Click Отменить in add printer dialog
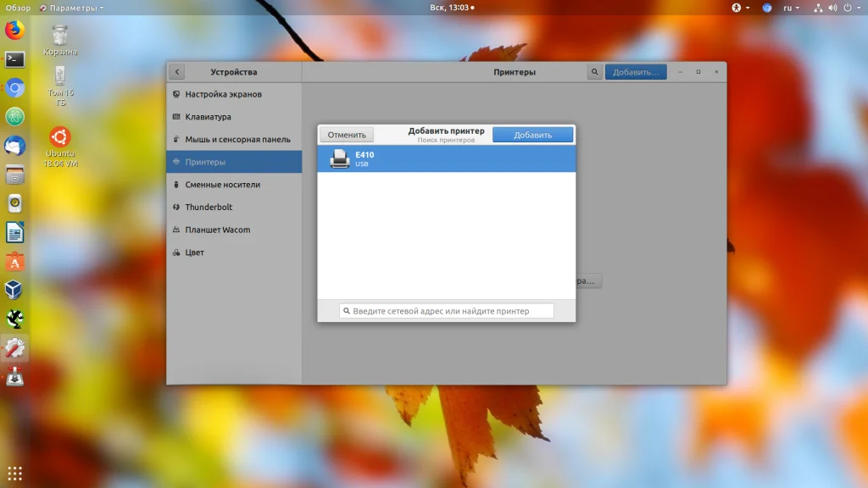 tap(347, 135)
